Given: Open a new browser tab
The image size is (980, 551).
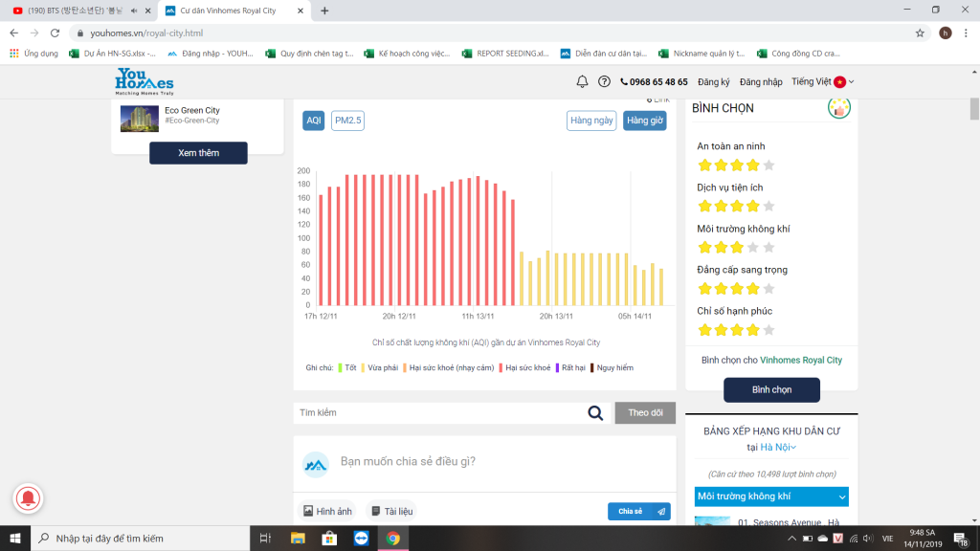Looking at the screenshot, I should point(324,11).
